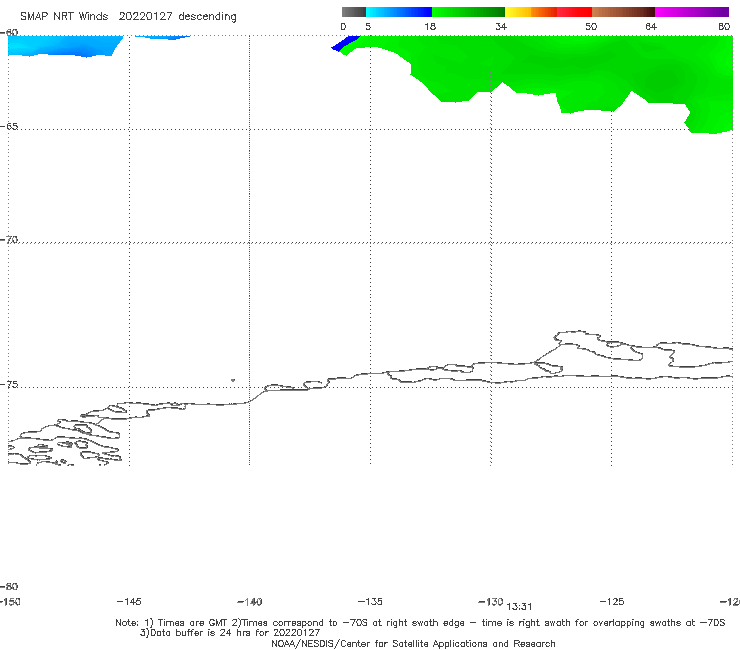Viewport: 740px width, 650px height.
Task: Click the latitude label -65
Action: point(9,127)
